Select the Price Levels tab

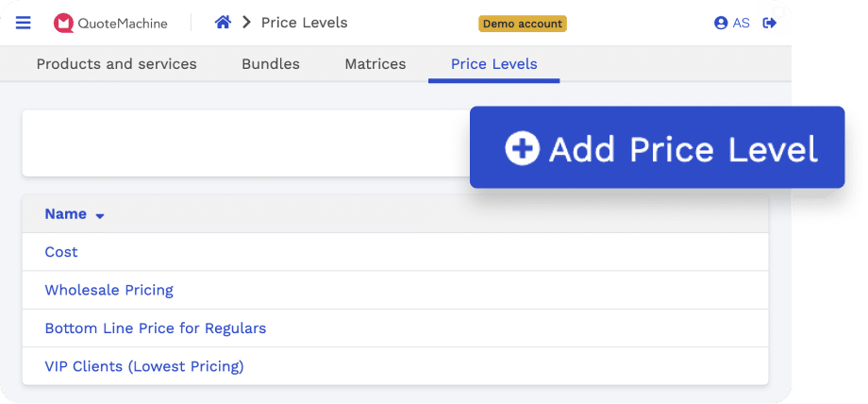(493, 64)
